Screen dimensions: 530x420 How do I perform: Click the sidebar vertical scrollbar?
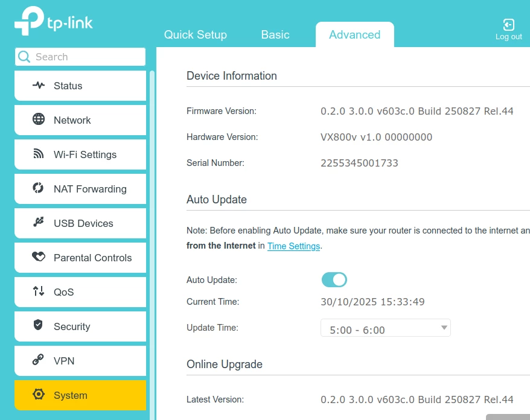click(152, 245)
